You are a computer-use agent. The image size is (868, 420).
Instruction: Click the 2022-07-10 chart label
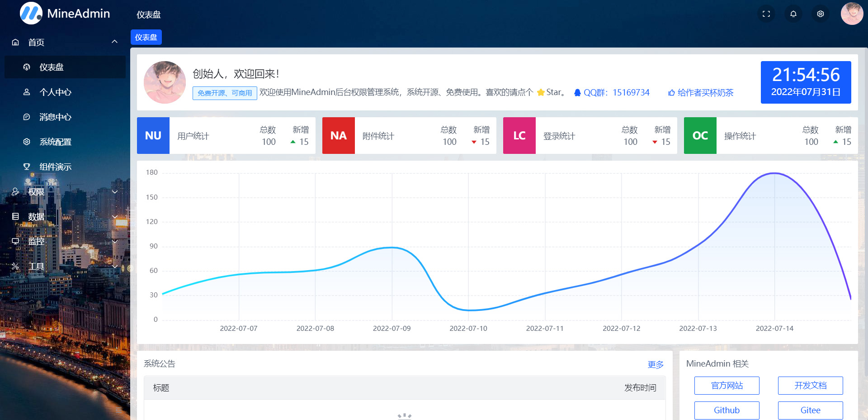pos(468,329)
